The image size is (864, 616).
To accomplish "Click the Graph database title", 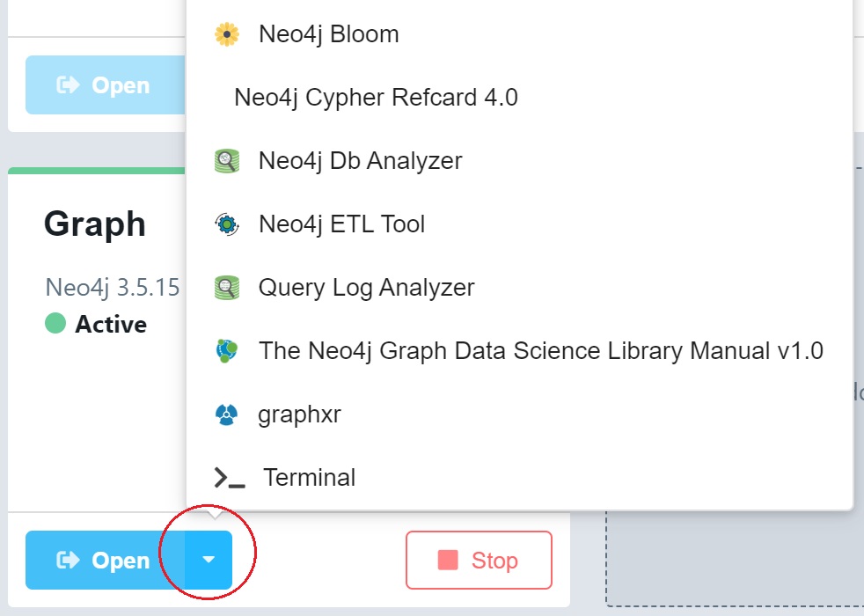I will [95, 224].
